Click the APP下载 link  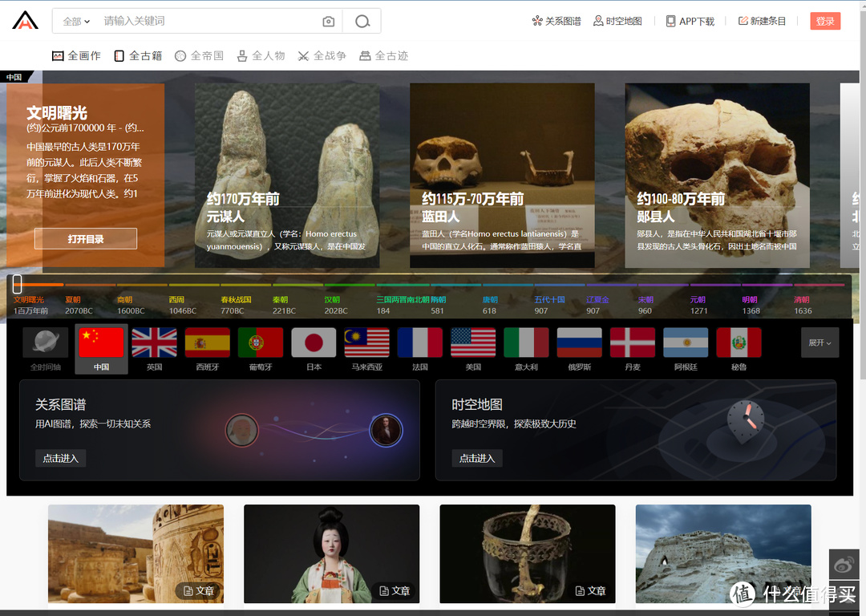(690, 21)
